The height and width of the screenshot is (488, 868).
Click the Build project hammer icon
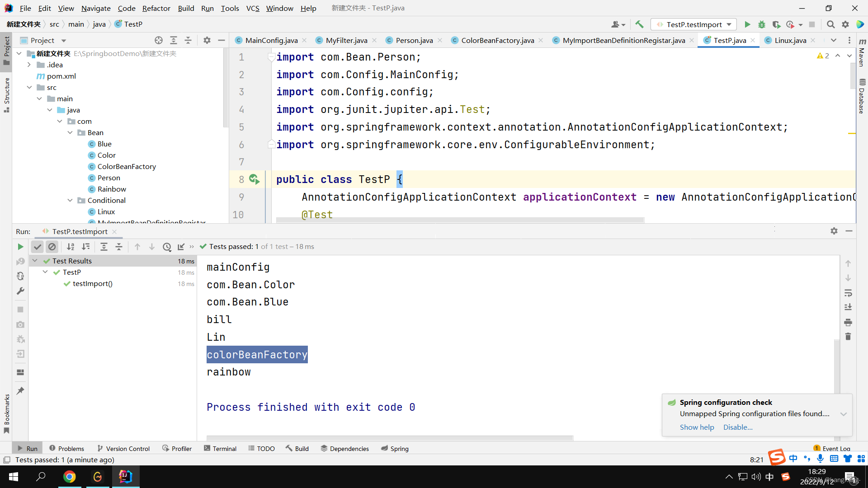[x=639, y=24]
